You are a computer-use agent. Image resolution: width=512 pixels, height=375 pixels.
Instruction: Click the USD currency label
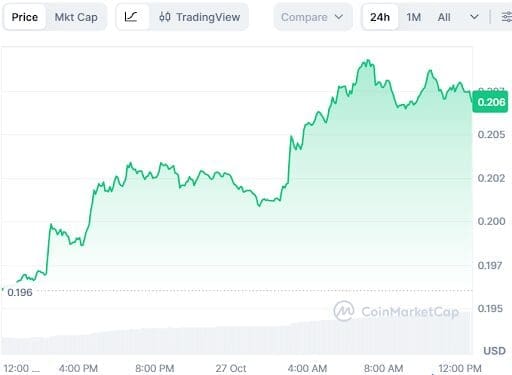[x=494, y=351]
